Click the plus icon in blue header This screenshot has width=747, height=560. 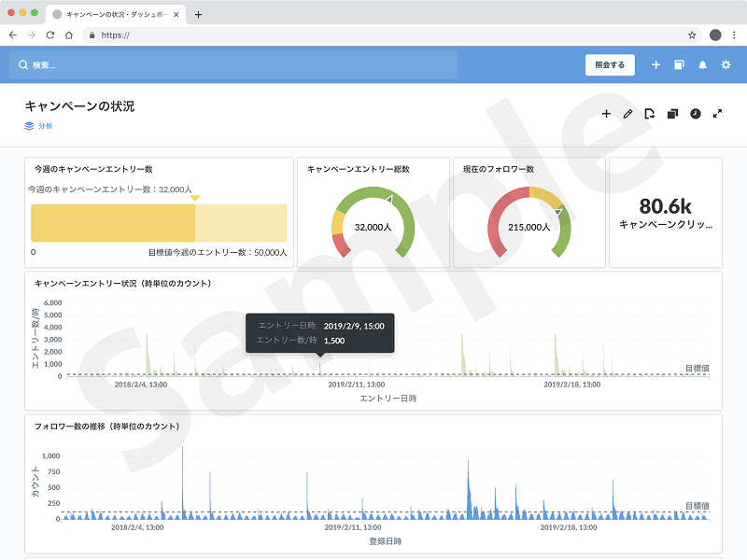[x=655, y=65]
